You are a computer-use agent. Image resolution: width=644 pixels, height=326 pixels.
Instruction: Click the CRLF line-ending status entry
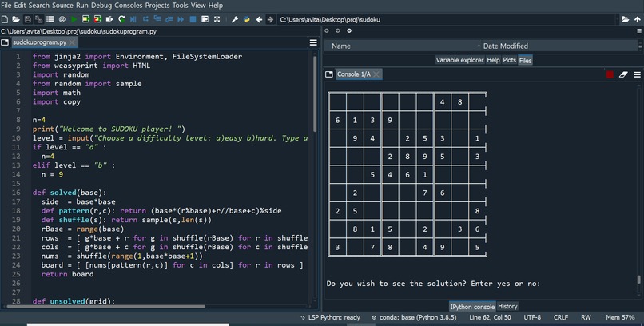pos(561,317)
